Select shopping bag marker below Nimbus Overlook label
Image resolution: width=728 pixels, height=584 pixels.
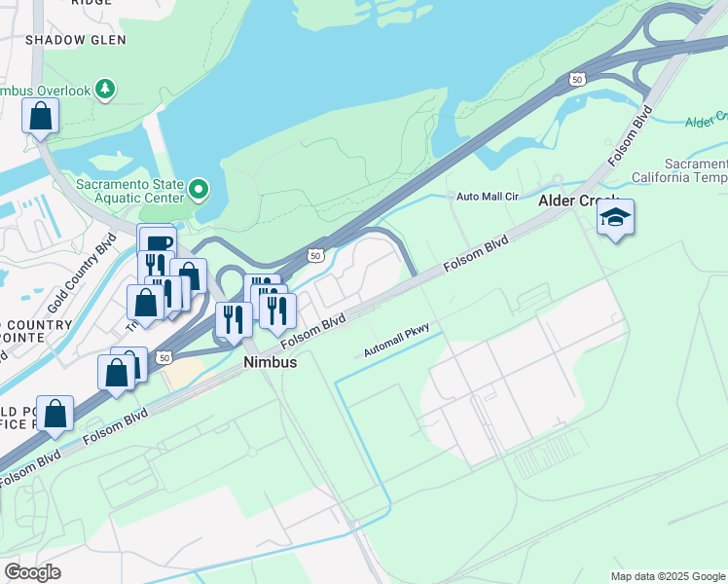tap(41, 119)
